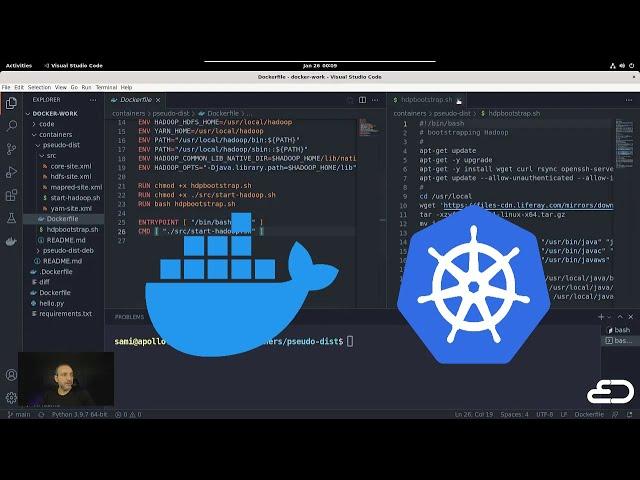The image size is (640, 480).
Task: Open Run and Debug view icon
Action: tap(11, 172)
